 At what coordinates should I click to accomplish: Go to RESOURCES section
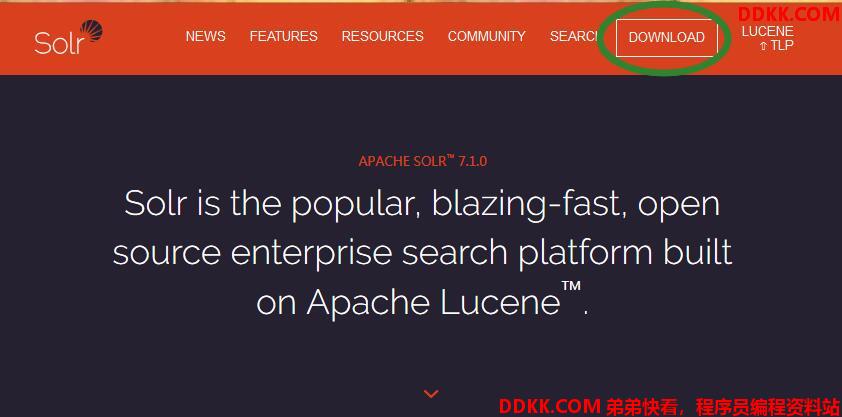[x=382, y=36]
